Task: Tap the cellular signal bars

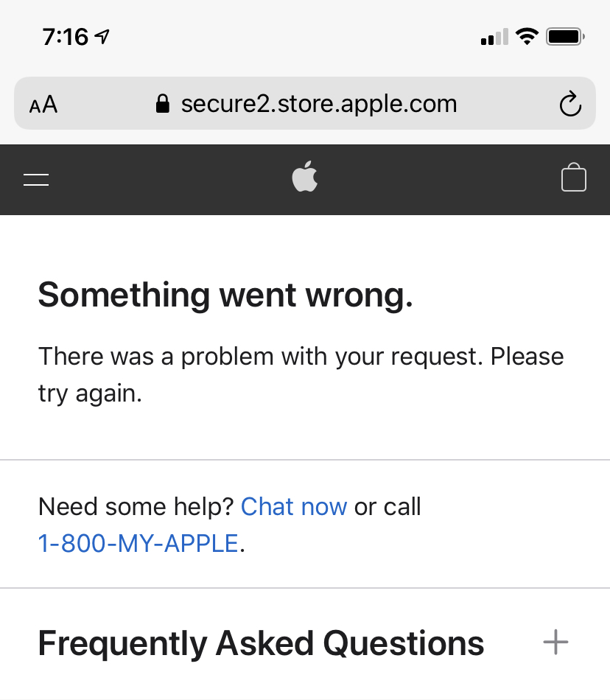Action: (x=494, y=37)
